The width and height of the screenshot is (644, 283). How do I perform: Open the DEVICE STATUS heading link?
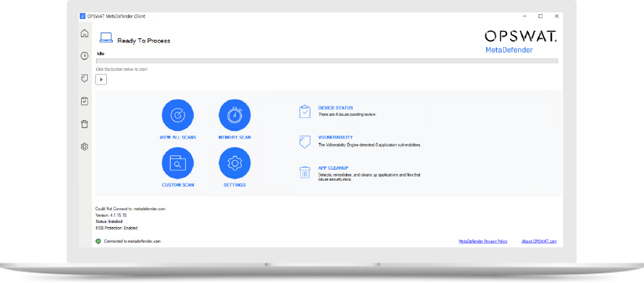point(336,108)
